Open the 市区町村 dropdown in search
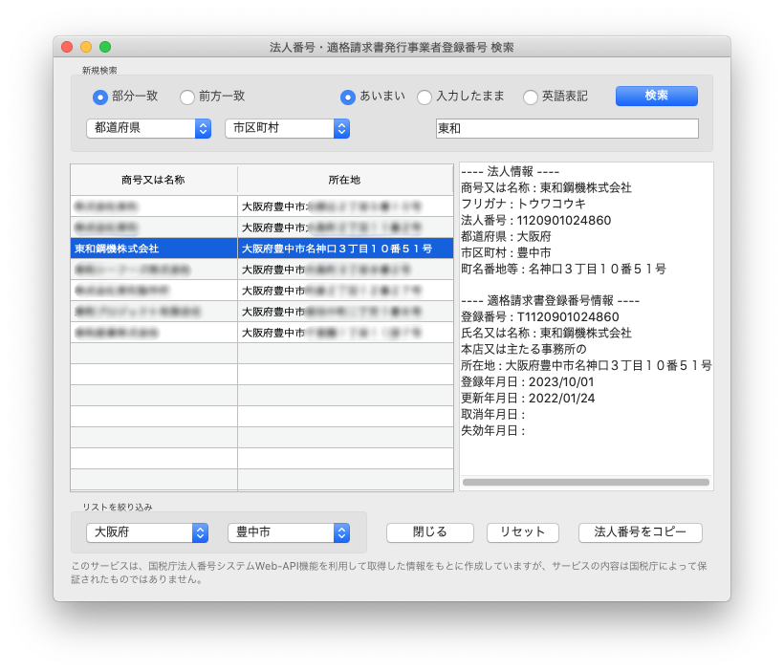Screen dimensions: 784x672 tap(287, 128)
